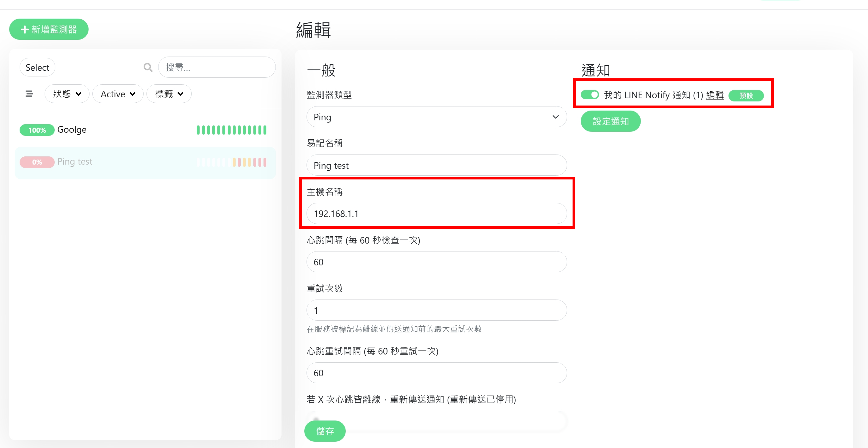Click Ping test heartbeat bar
Viewport: 868px width, 448px height.
(x=232, y=162)
